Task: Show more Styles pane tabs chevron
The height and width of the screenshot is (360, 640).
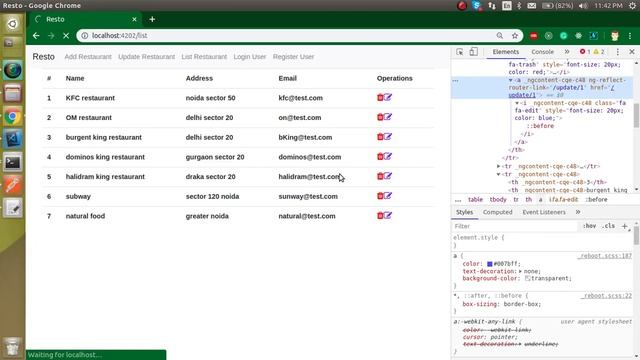Action: pos(578,212)
